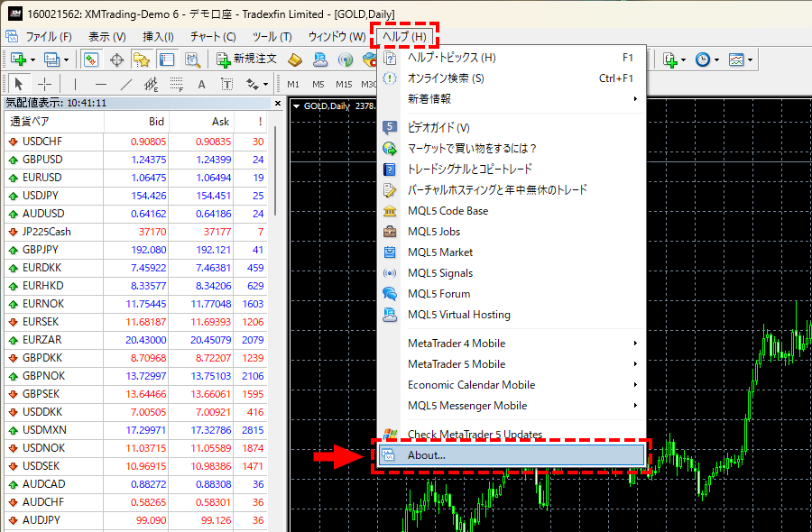
Task: Open the チャート (C) menu
Action: [x=213, y=37]
